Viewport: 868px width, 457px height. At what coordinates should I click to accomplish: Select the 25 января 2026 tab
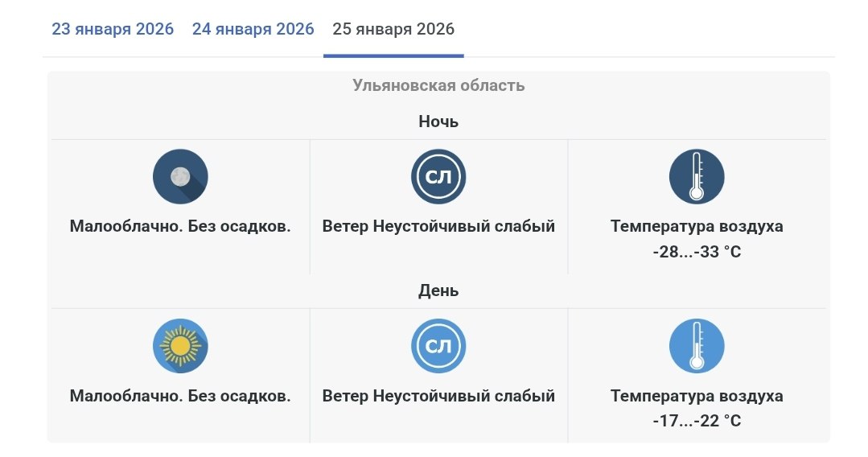393,30
